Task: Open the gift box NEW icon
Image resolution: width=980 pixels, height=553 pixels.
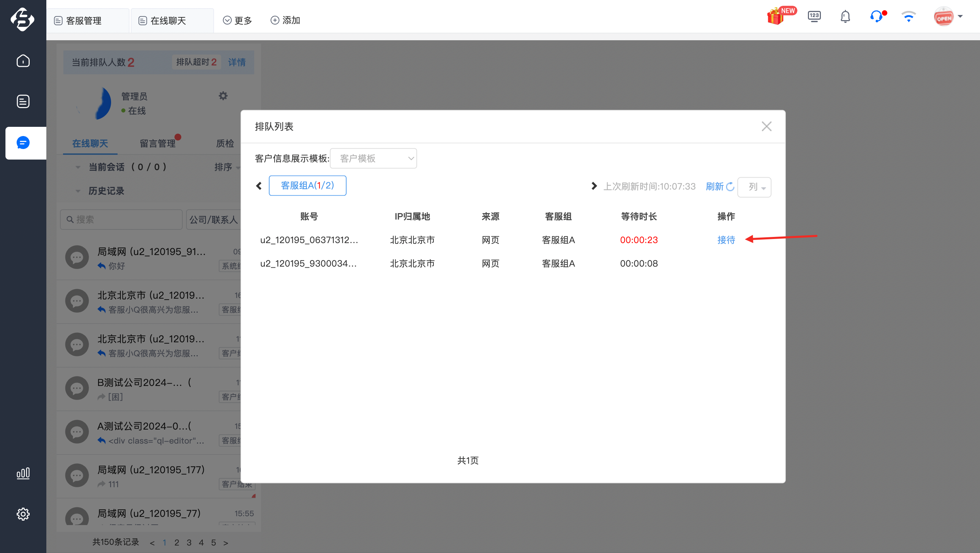Action: click(781, 16)
